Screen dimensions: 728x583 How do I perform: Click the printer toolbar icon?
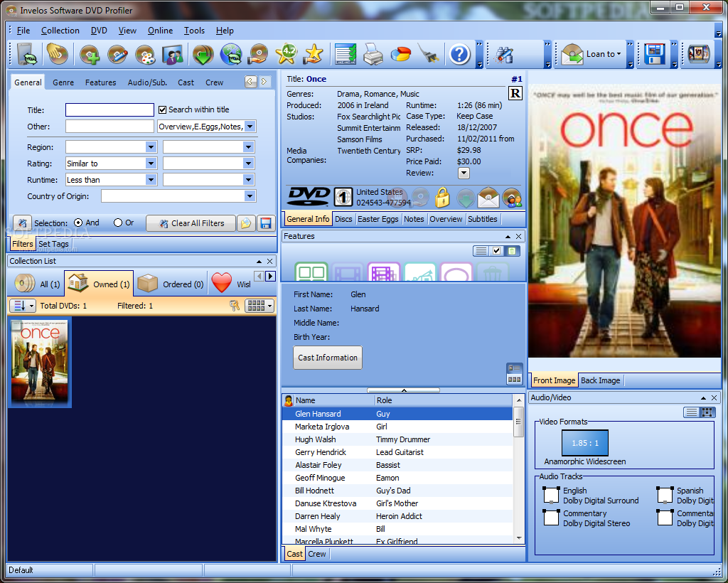[x=373, y=54]
